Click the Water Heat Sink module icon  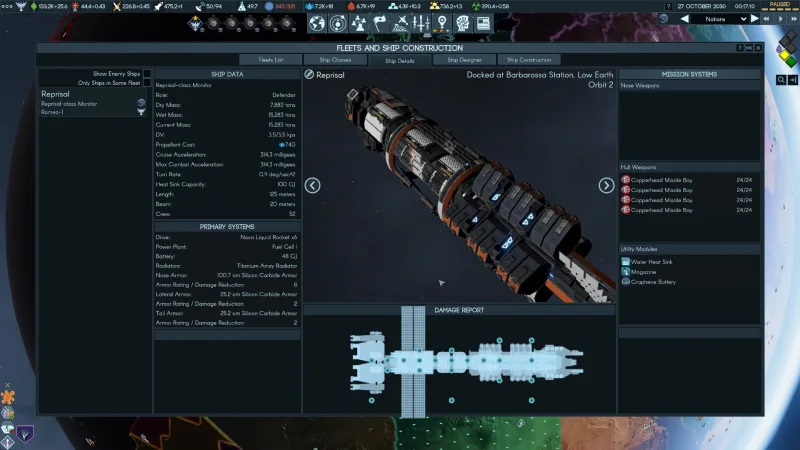coord(625,262)
